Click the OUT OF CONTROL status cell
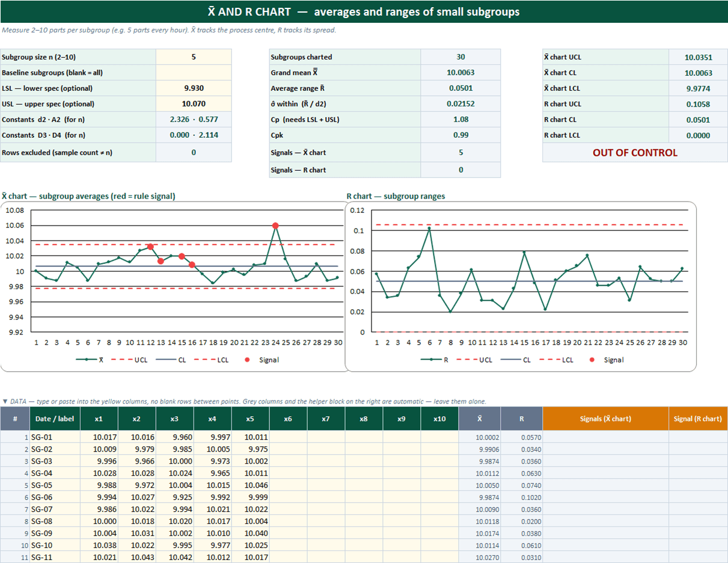Viewport: 728px width, 563px height. (x=635, y=153)
